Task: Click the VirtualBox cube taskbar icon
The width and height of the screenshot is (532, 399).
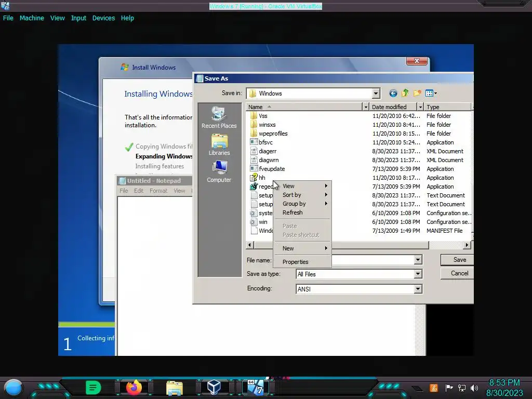Action: click(x=214, y=387)
